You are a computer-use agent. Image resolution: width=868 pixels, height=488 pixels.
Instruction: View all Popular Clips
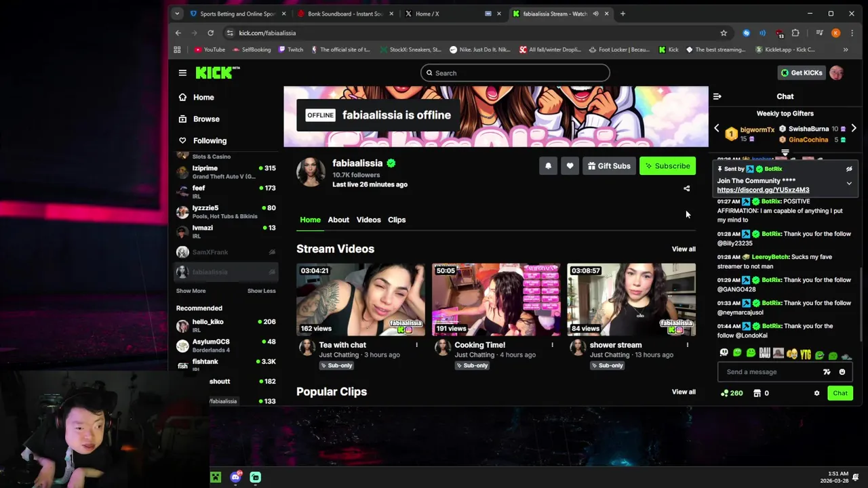(684, 392)
